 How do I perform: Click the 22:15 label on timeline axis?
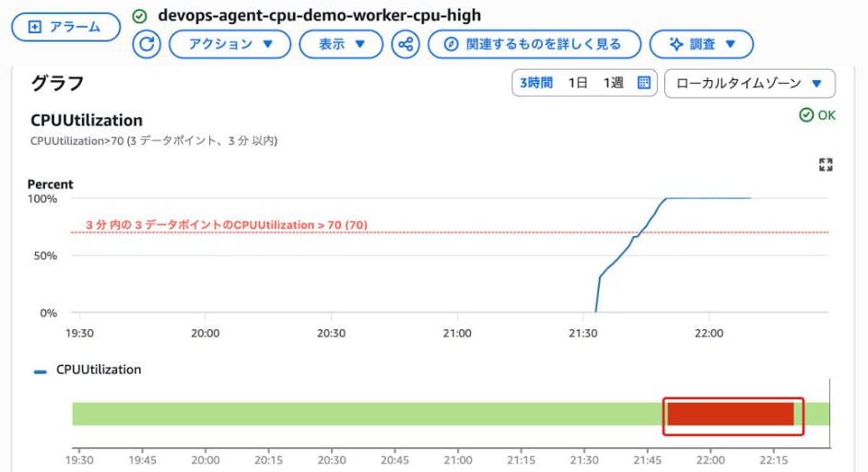coord(773,460)
